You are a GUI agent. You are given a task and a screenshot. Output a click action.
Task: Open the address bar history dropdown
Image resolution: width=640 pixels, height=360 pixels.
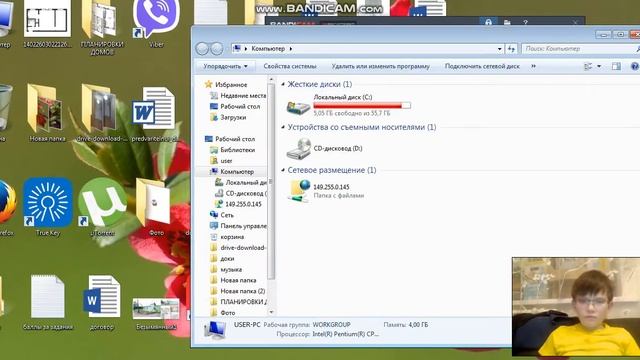[500, 49]
